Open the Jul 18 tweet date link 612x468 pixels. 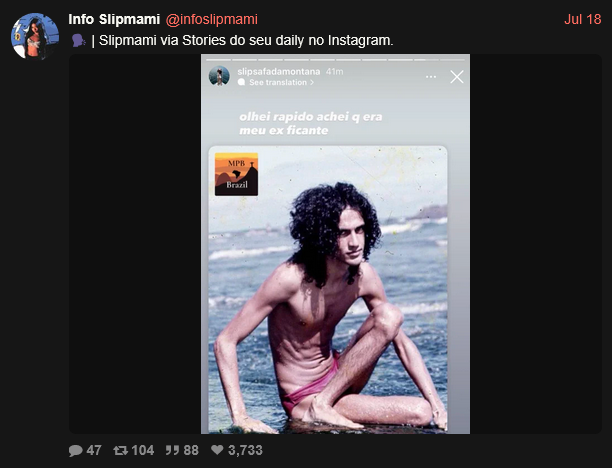click(582, 19)
